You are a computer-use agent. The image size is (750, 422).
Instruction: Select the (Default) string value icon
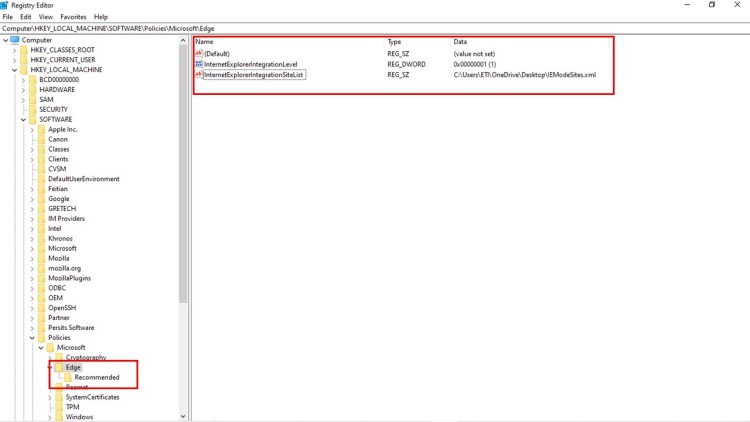coord(199,53)
